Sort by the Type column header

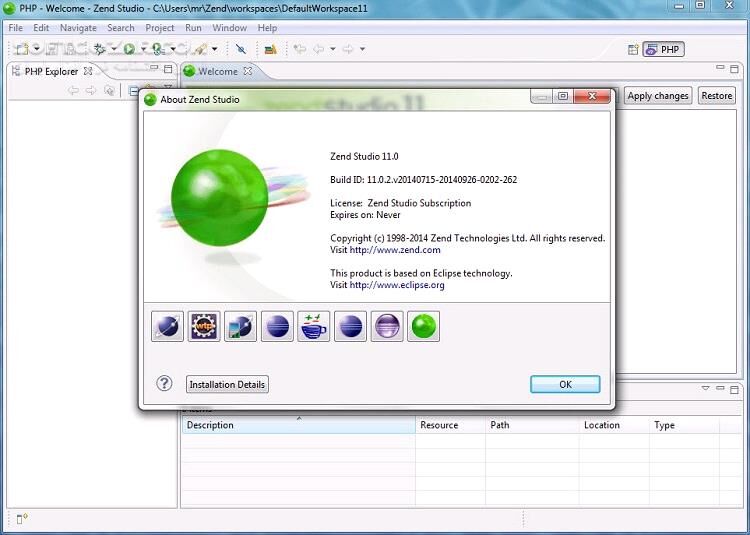tap(684, 425)
